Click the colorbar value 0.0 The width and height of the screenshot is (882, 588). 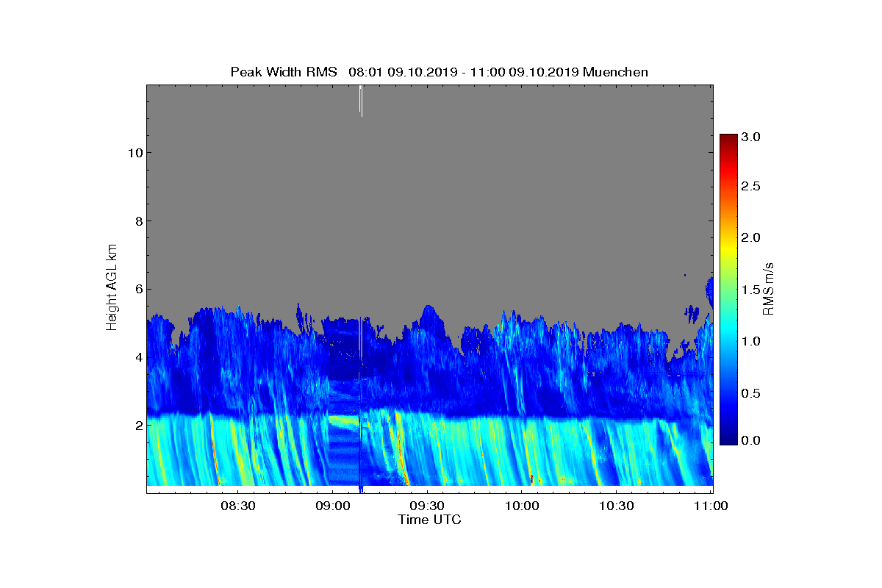point(750,440)
